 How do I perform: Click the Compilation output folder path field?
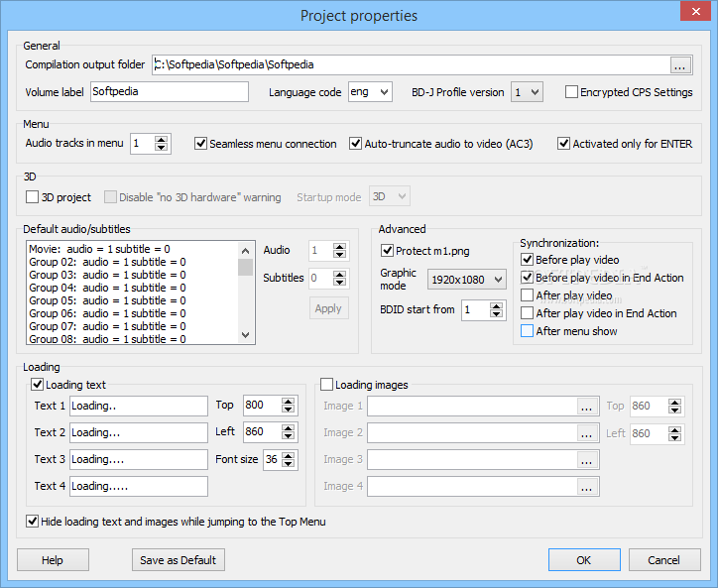[x=412, y=65]
